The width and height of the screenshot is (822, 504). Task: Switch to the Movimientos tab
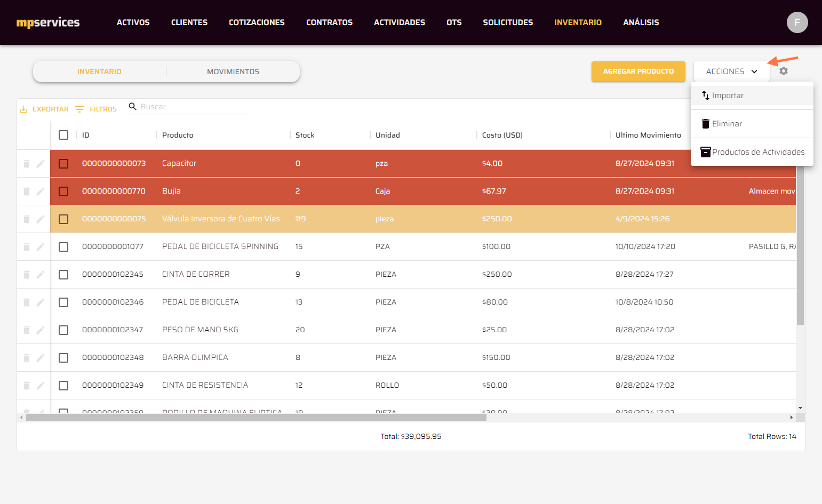click(233, 71)
